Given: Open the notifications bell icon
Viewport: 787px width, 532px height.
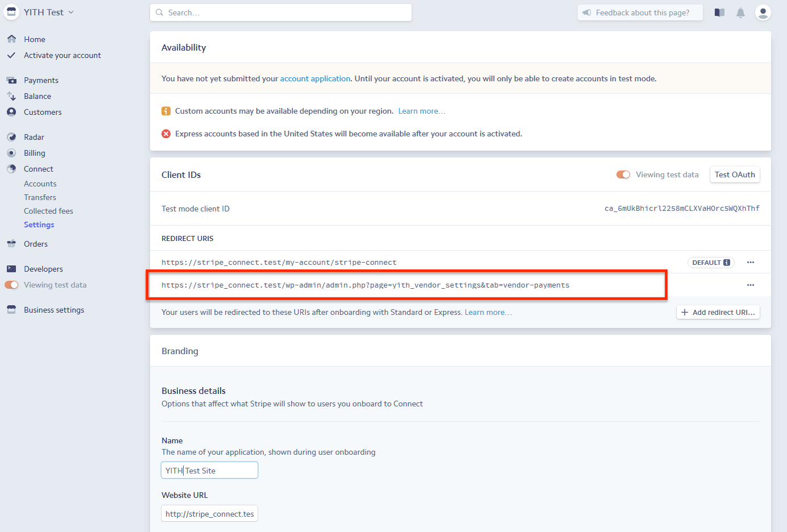Looking at the screenshot, I should tap(740, 13).
